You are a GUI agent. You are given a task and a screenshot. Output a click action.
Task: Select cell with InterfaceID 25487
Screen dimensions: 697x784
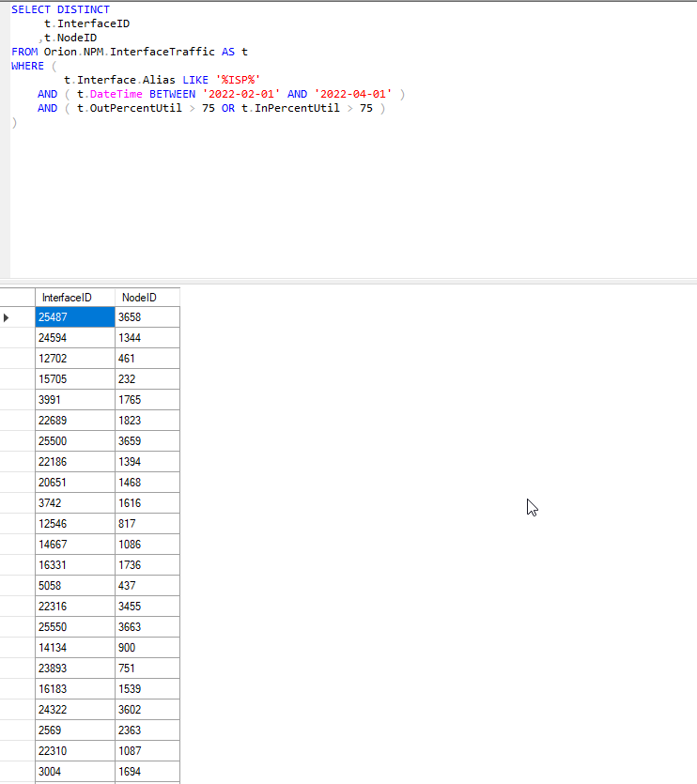coord(75,317)
